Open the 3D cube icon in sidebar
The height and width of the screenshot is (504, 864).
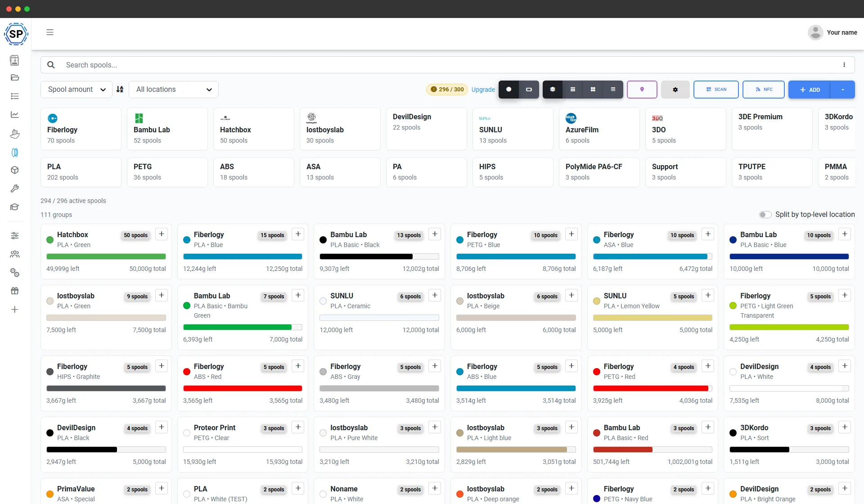tap(15, 170)
